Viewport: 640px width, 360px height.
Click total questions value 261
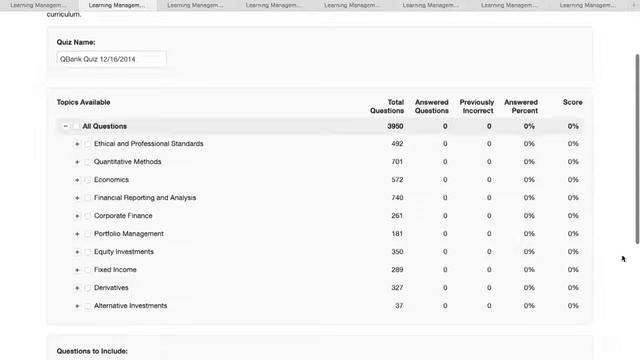point(397,216)
